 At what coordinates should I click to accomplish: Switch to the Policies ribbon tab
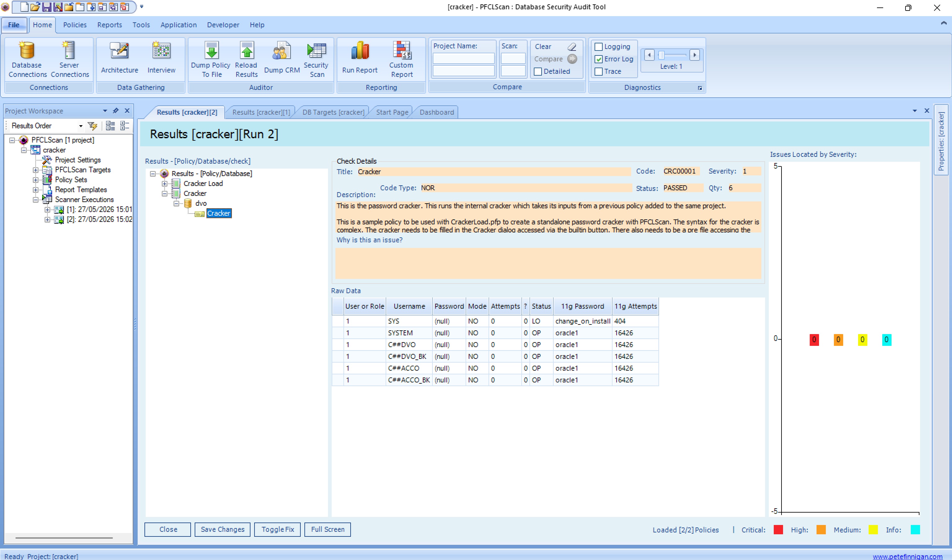pyautogui.click(x=75, y=25)
